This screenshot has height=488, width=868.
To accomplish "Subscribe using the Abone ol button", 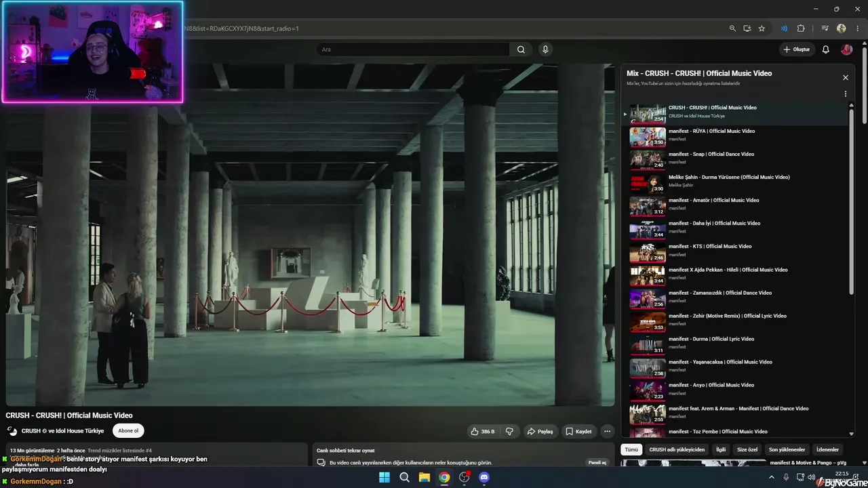I will tap(128, 431).
